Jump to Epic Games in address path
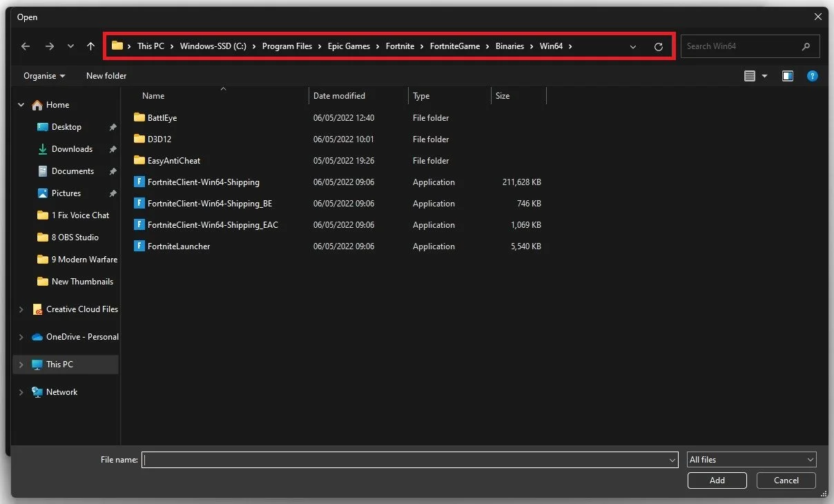This screenshot has height=504, width=834. coord(349,46)
